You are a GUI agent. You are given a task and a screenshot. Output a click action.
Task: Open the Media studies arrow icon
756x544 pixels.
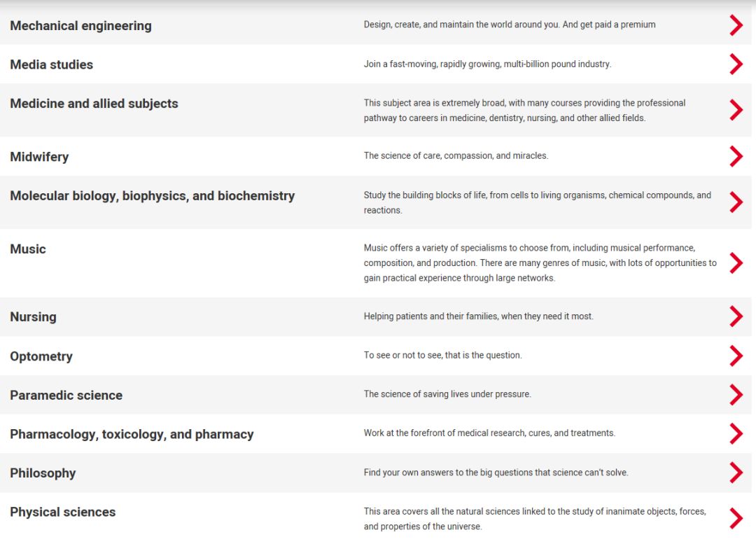(x=736, y=64)
